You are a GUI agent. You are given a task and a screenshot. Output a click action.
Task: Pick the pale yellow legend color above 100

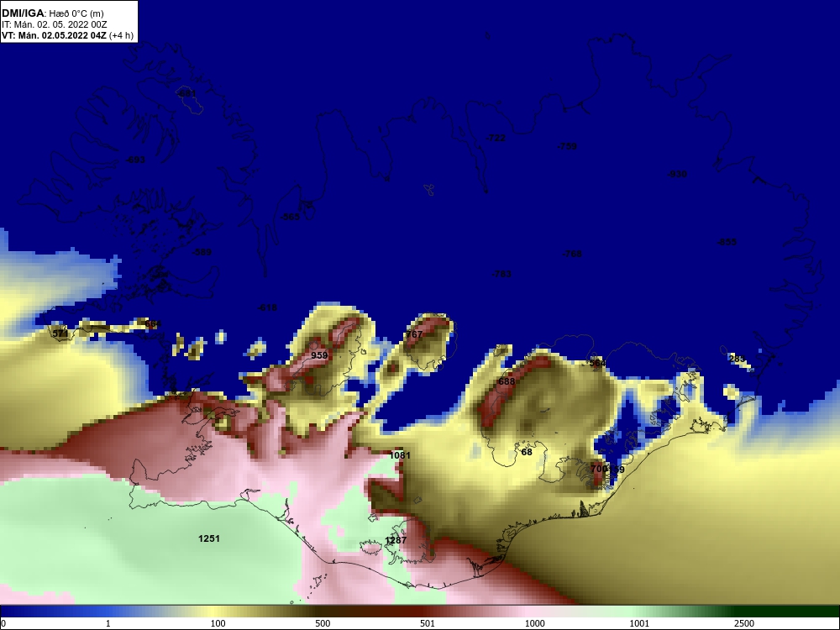pos(214,612)
